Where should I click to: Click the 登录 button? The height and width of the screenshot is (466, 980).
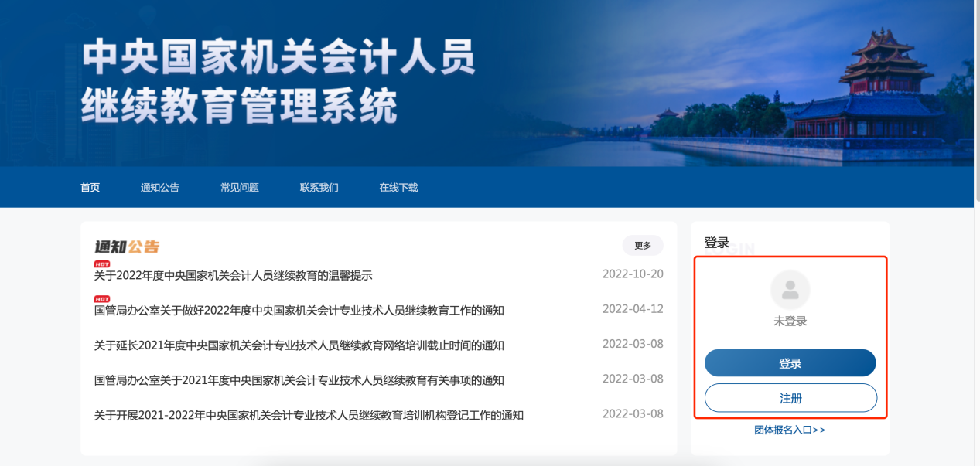(x=790, y=362)
